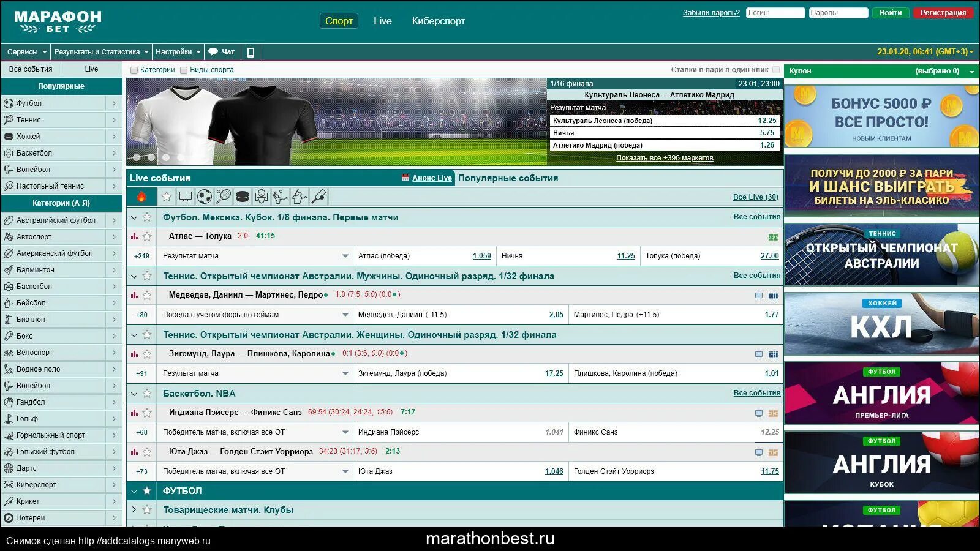Open the Сервисы dropdown menu
The width and height of the screenshot is (980, 551).
coord(26,52)
